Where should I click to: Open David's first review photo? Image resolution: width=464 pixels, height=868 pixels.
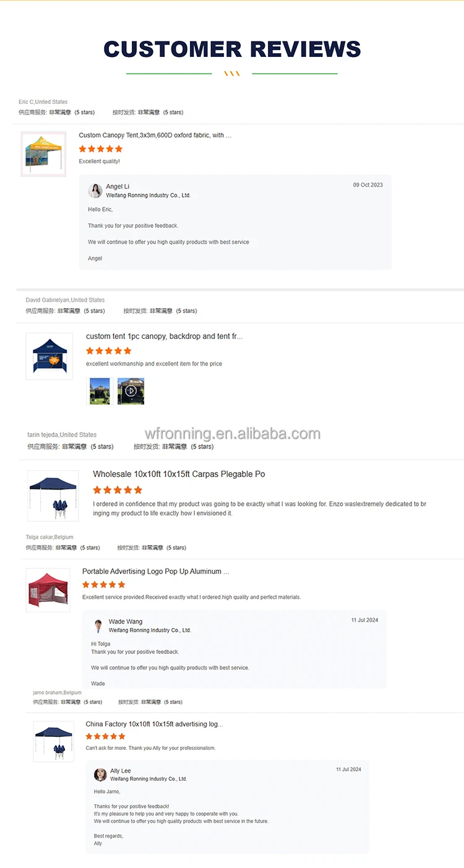click(100, 391)
